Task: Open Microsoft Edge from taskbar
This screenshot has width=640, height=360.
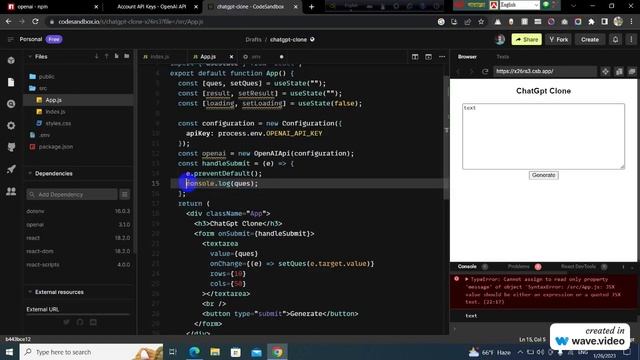Action: [195, 352]
